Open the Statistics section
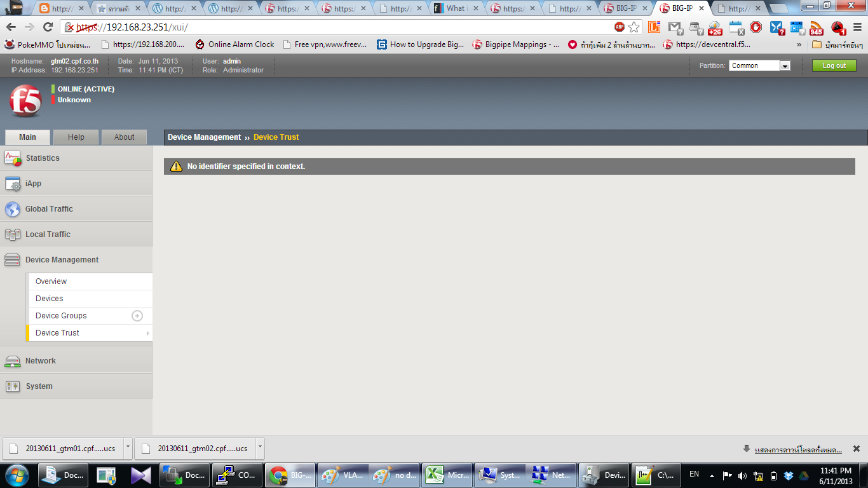868x488 pixels. pyautogui.click(x=76, y=158)
